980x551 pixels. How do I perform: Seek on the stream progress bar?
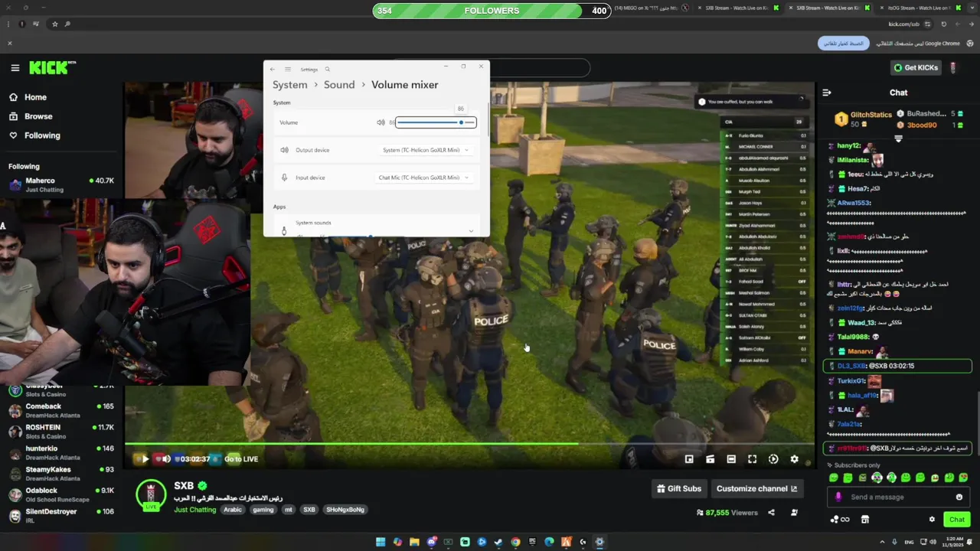[469, 444]
